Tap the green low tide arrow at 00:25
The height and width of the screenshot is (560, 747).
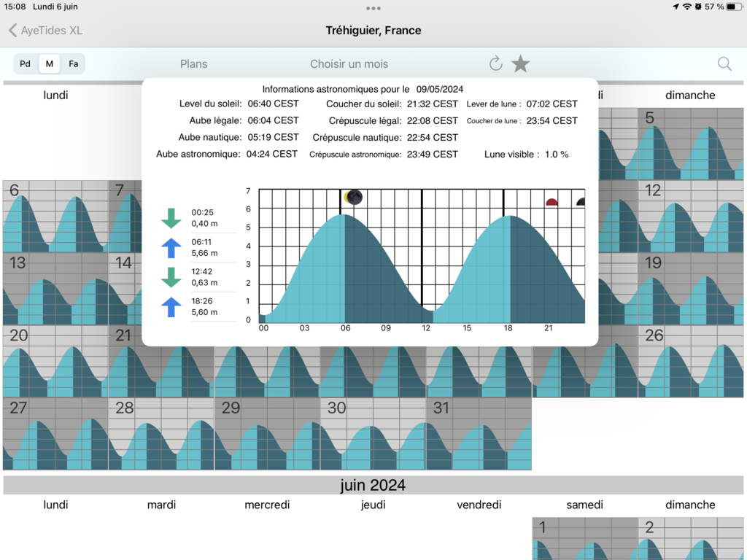point(171,218)
